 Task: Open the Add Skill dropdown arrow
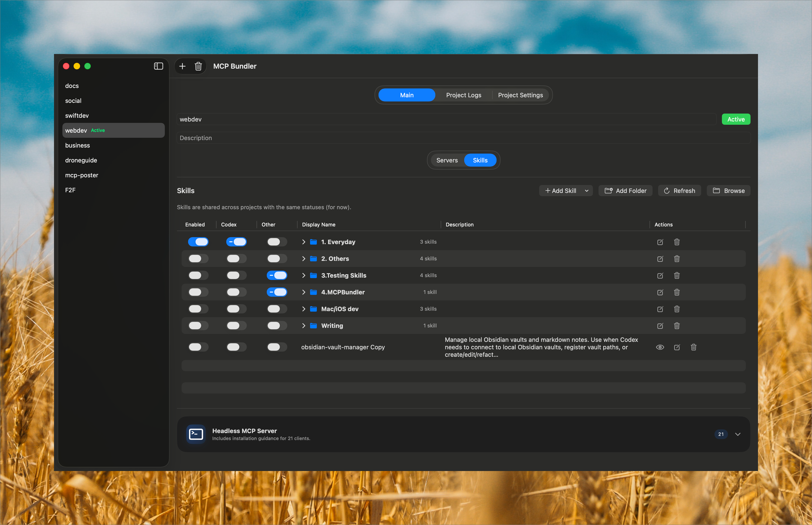tap(586, 191)
